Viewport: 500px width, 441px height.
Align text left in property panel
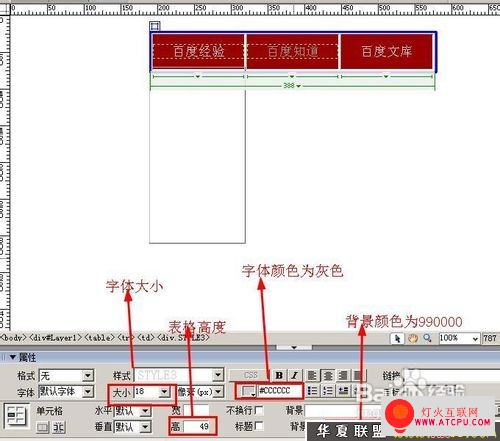pyautogui.click(x=312, y=376)
